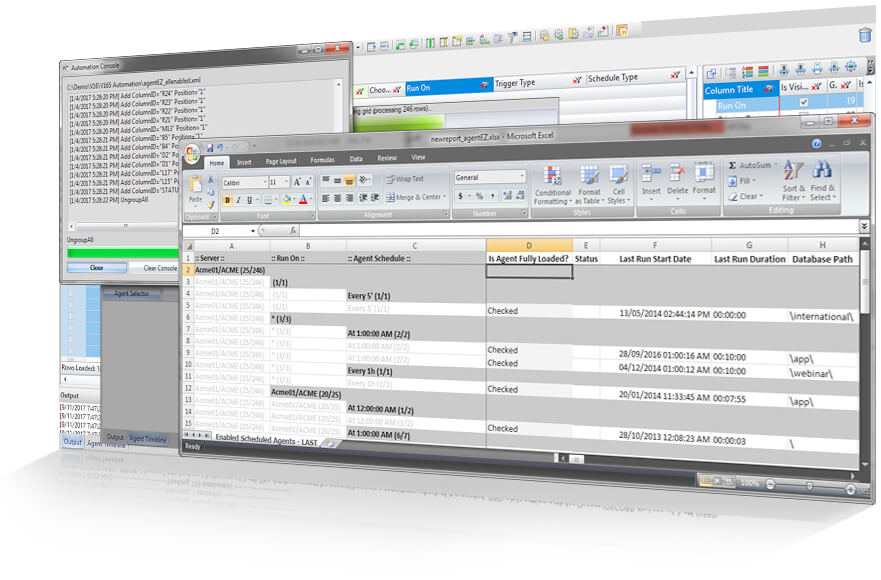Center text horizontally in the Alignment group
Screen dimensions: 881x580
[x=338, y=198]
